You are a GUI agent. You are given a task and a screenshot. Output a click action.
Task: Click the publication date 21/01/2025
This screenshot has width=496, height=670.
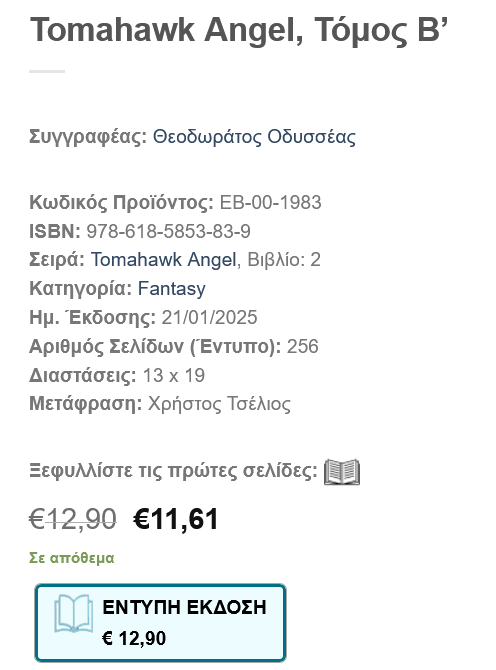[209, 317]
